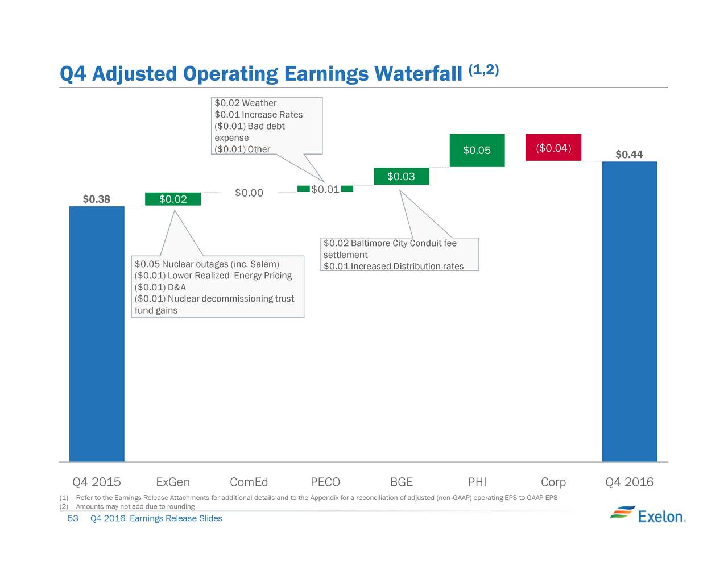Select '$0.05 Nuclear outages (inc. Salem)' text

[207, 264]
